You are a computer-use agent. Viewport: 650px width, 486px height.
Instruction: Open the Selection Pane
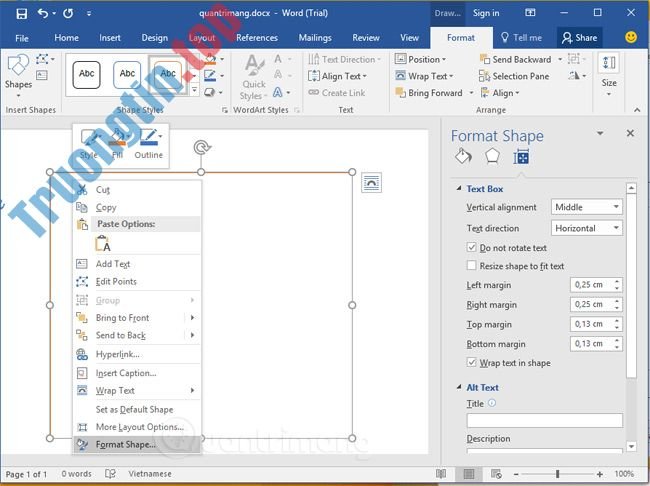514,76
